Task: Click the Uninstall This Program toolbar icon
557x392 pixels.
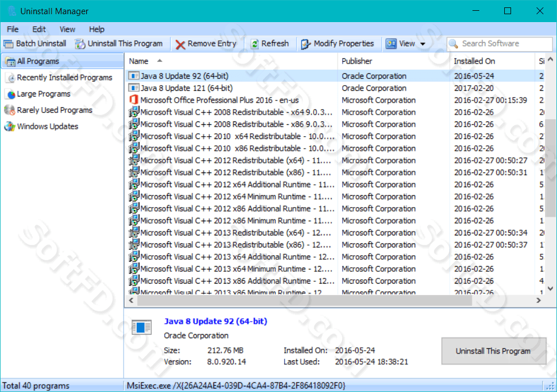Action: point(81,44)
